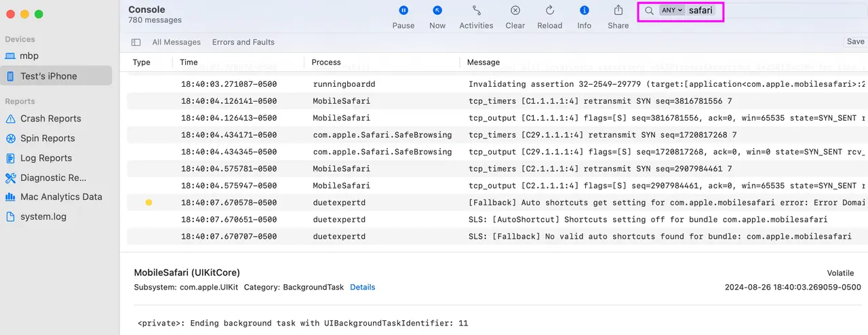Click the magnifying glass search icon
Viewport: 868px width, 335px height.
tap(649, 11)
